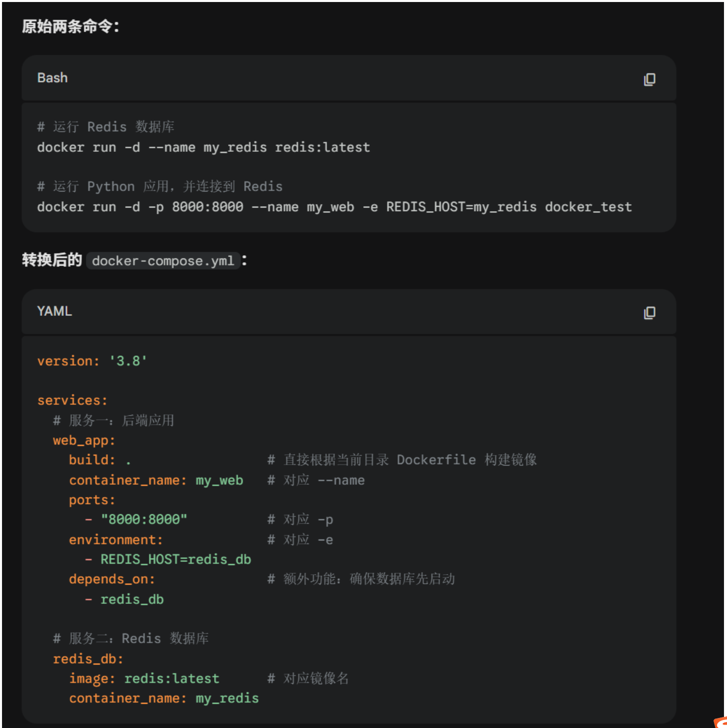Click the image: redis:latest line
Image resolution: width=727 pixels, height=728 pixels.
[144, 679]
